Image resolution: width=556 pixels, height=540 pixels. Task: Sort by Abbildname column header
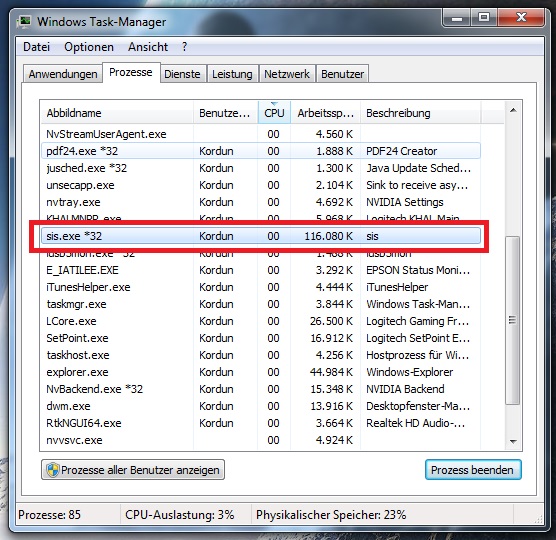[117, 113]
